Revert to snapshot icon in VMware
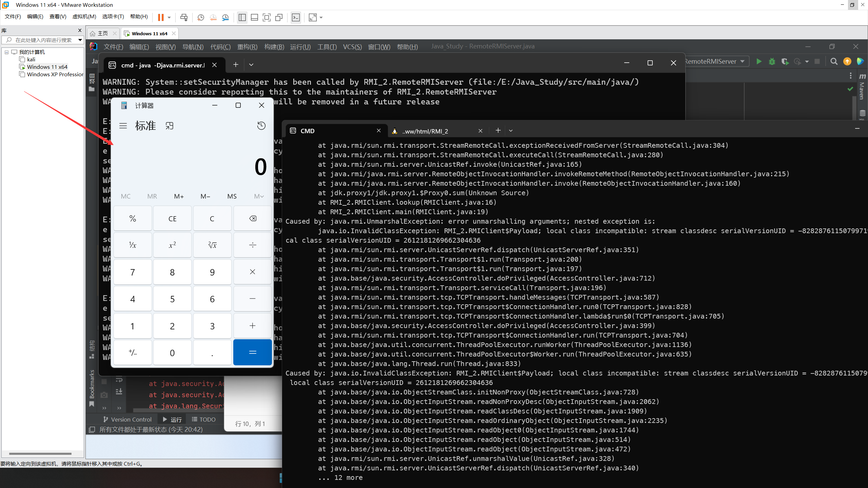The height and width of the screenshot is (488, 868). 213,17
